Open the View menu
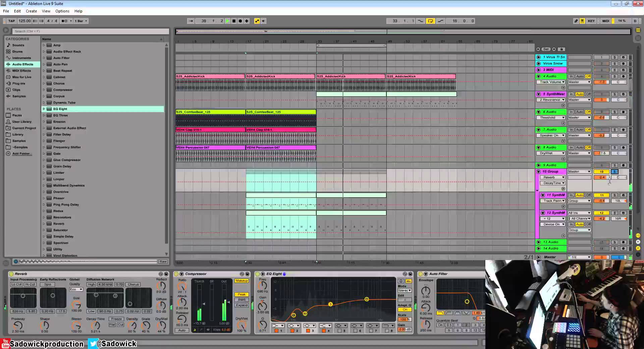This screenshot has height=349, width=644. (x=46, y=11)
